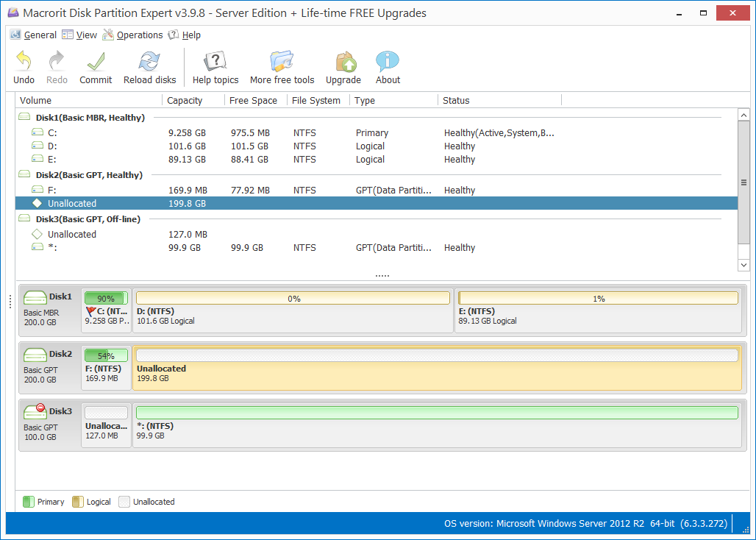Viewport: 756px width, 540px height.
Task: Click the OS version status bar text
Action: (585, 523)
